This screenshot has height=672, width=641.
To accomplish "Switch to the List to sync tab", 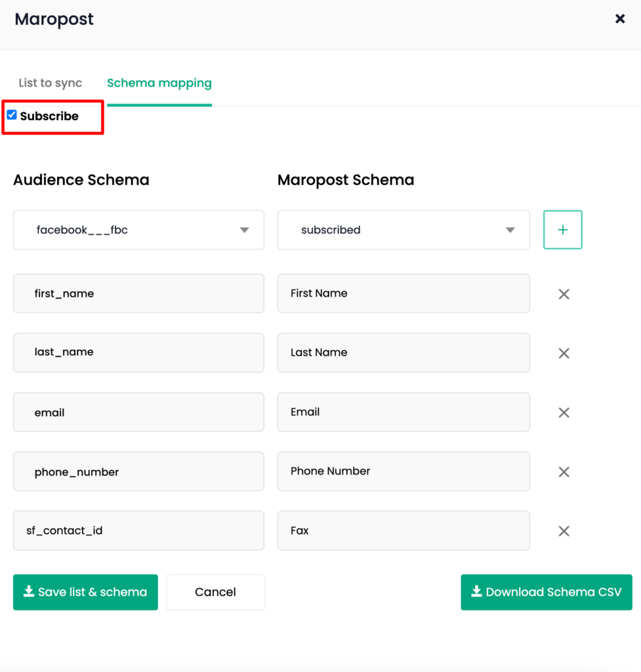I will point(50,83).
